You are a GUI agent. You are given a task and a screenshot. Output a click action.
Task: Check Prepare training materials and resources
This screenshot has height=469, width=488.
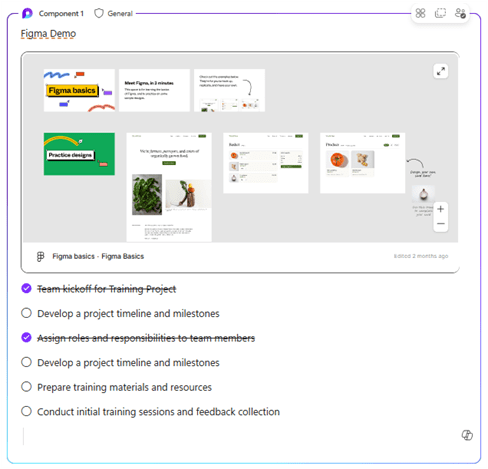(x=26, y=387)
